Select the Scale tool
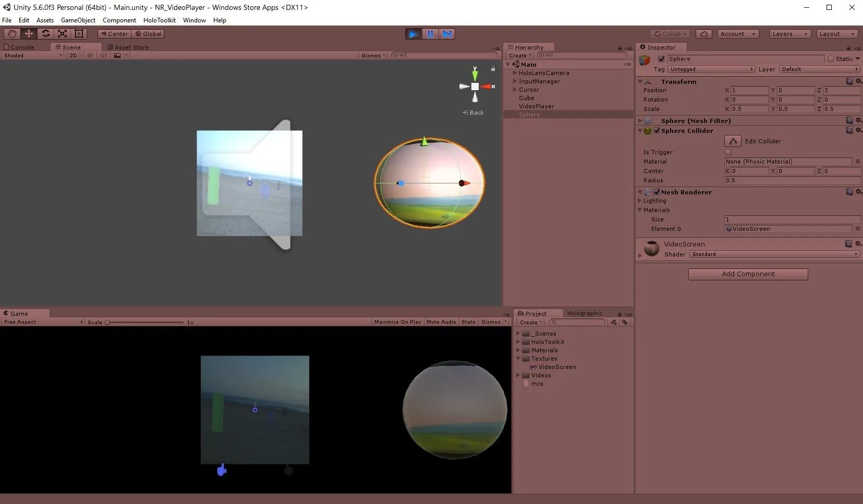This screenshot has width=863, height=504. [62, 34]
